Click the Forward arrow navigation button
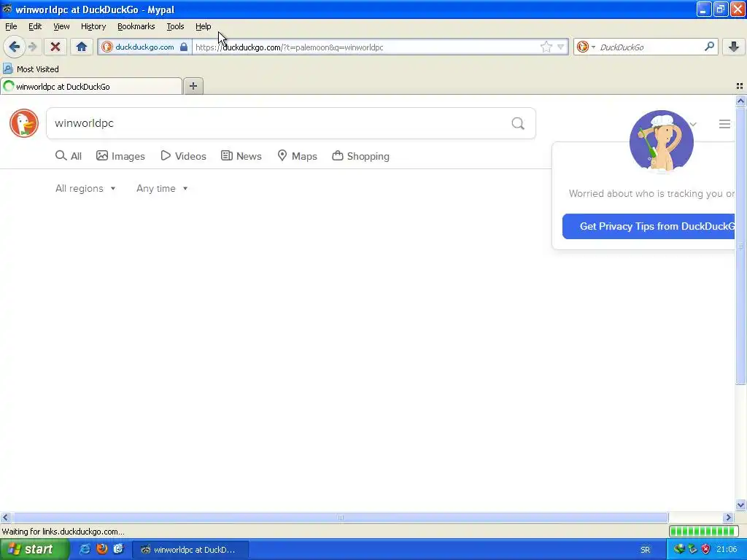The width and height of the screenshot is (747, 560). click(33, 47)
